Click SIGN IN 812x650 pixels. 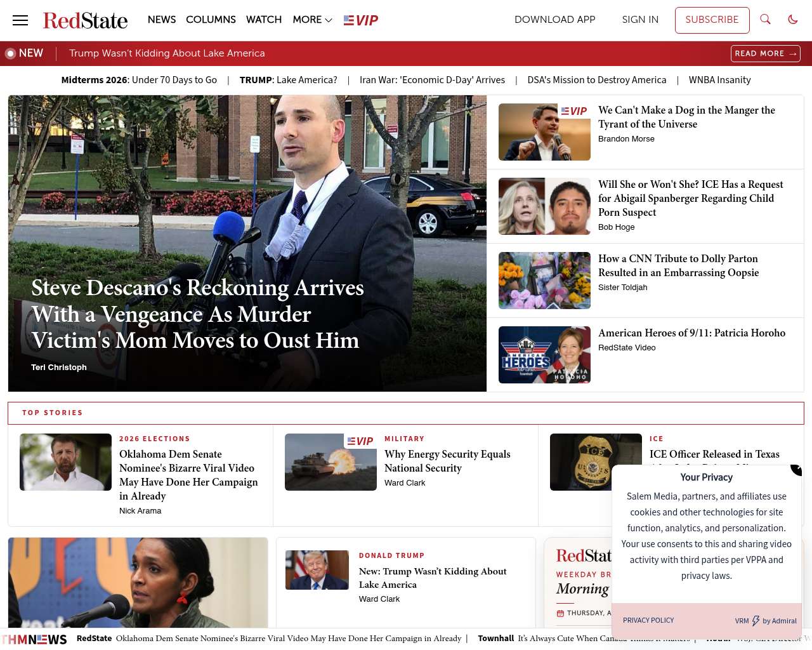point(640,20)
